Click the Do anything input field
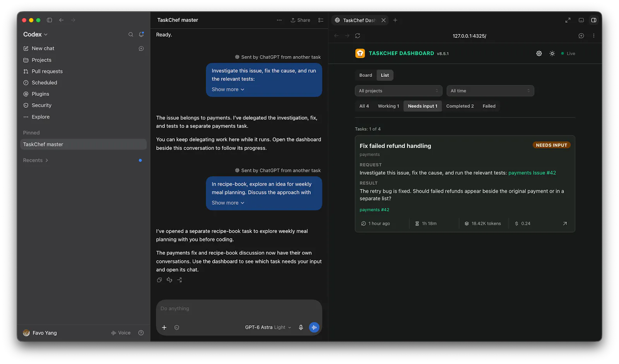Viewport: 619px width, 364px height. pyautogui.click(x=239, y=309)
